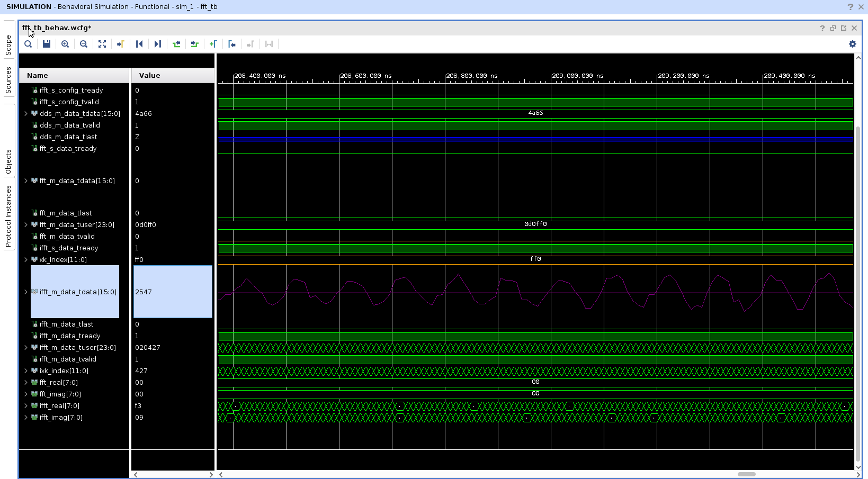Save the waveform configuration
This screenshot has height=479, width=868.
pyautogui.click(x=47, y=44)
